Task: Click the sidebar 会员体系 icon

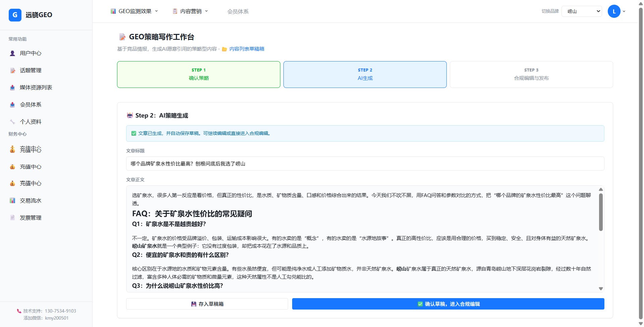Action: (12, 104)
